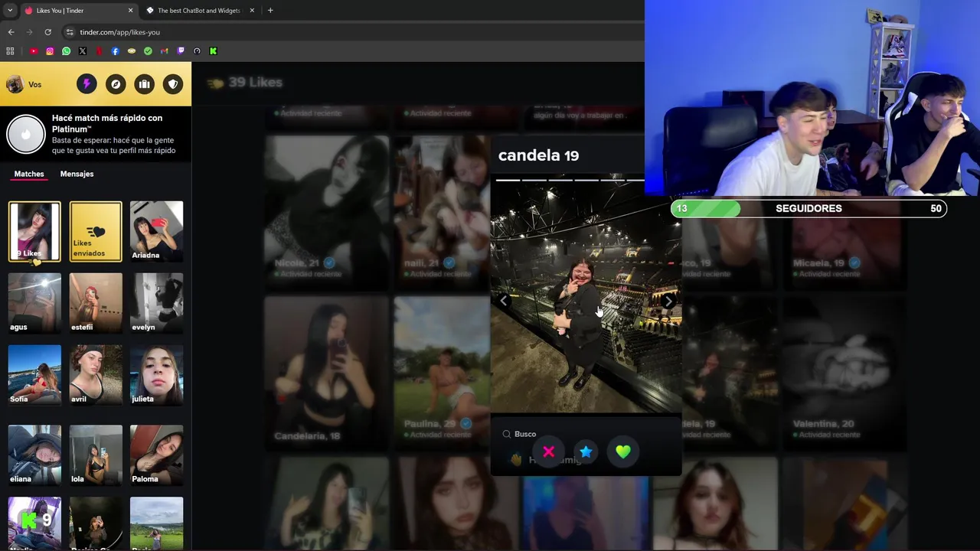Open the green checkmark bookmark

point(148,51)
